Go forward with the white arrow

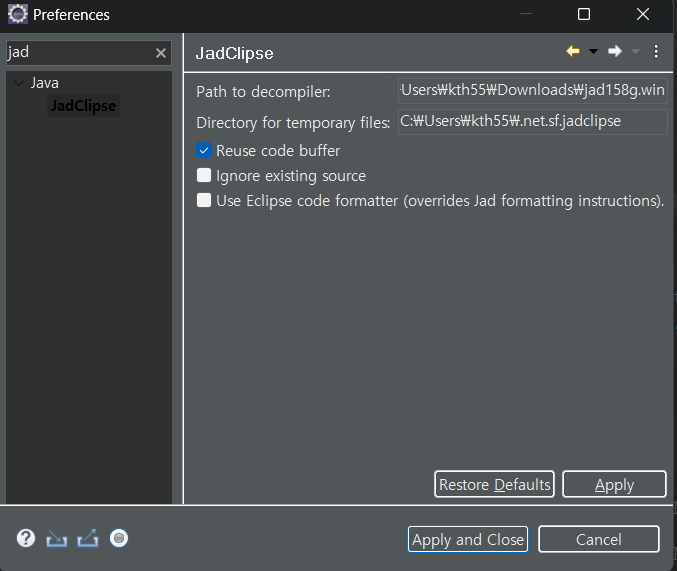(615, 51)
